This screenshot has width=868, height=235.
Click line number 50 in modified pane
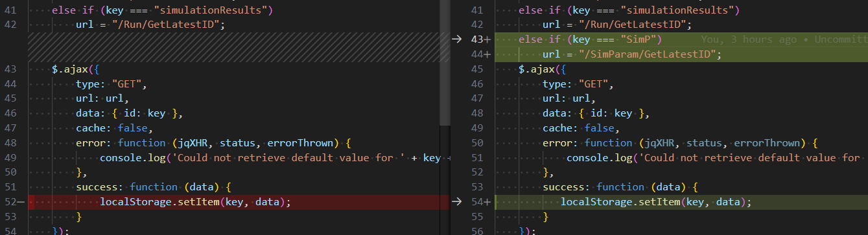click(476, 143)
